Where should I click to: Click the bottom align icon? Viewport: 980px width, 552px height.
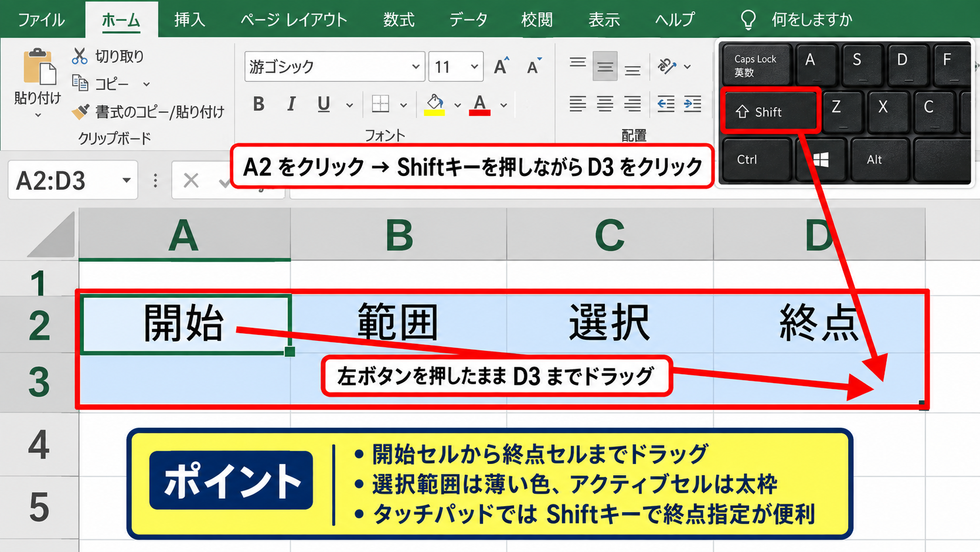[632, 70]
